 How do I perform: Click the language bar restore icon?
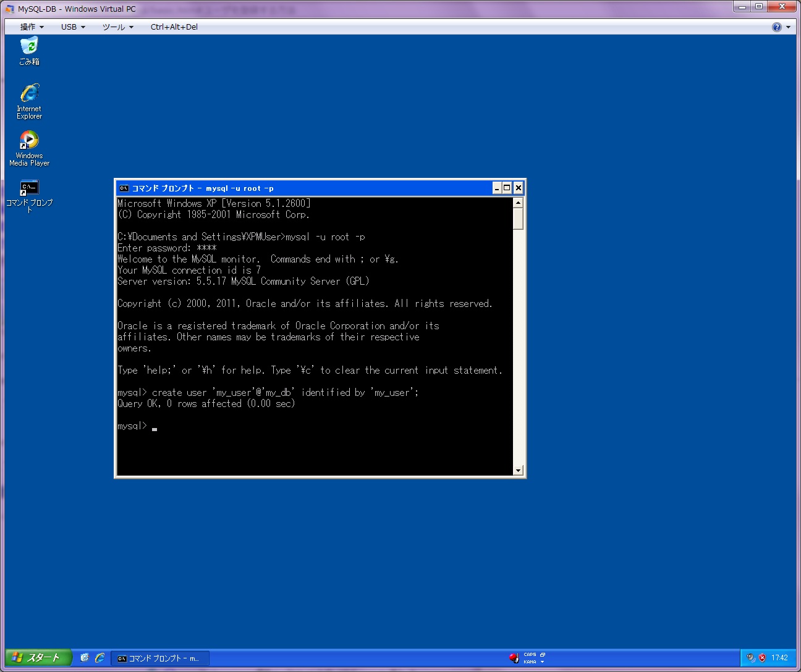543,655
